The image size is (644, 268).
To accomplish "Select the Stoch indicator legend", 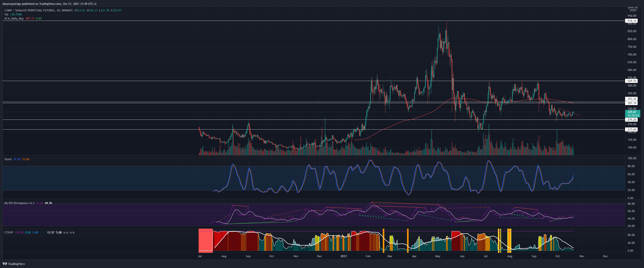I will click(x=8, y=159).
